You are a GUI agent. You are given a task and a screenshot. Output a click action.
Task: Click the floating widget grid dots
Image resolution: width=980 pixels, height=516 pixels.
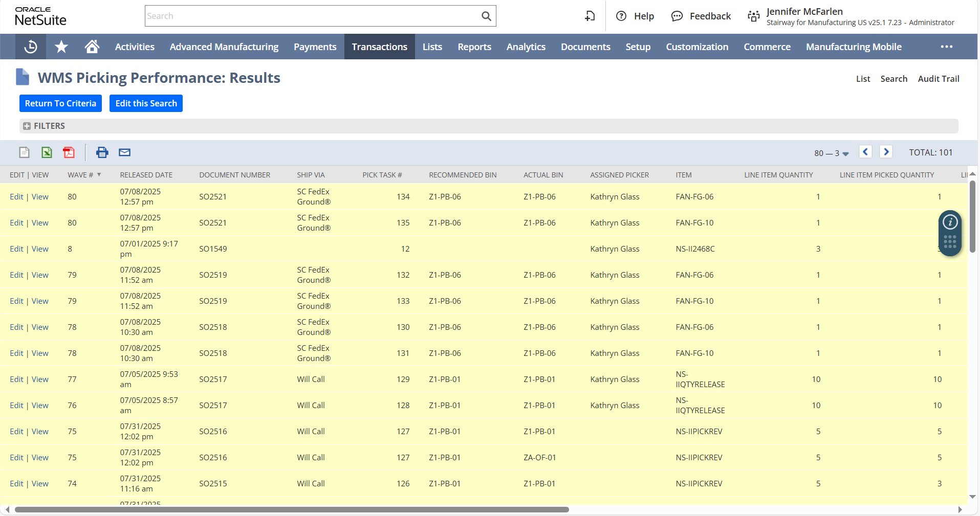pyautogui.click(x=950, y=242)
